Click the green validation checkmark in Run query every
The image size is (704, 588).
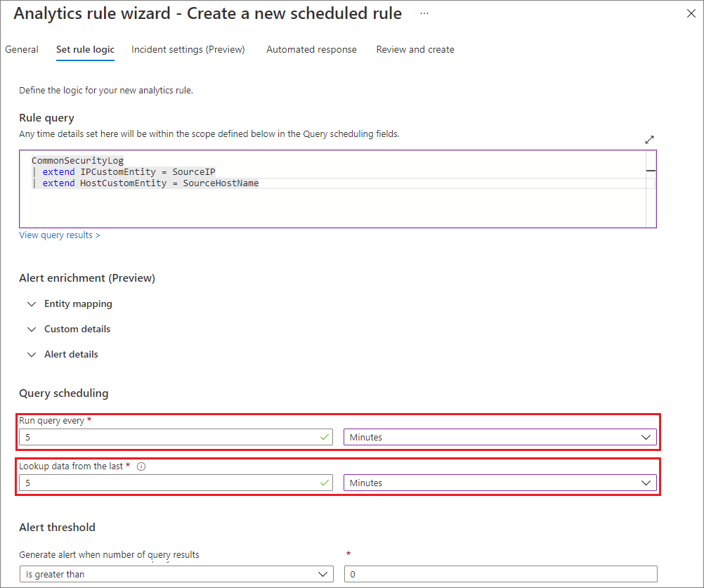324,437
